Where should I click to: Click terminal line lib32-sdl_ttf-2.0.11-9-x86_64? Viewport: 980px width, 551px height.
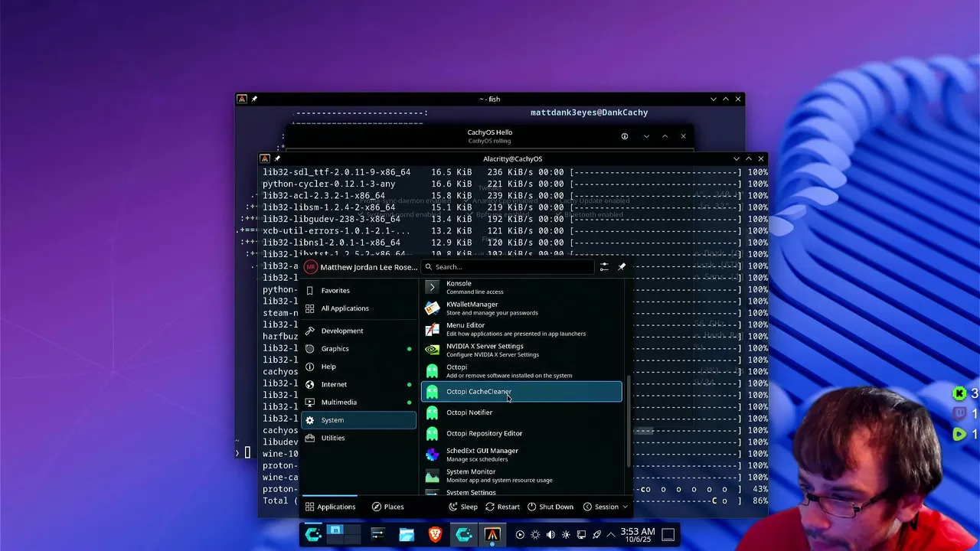coord(336,172)
